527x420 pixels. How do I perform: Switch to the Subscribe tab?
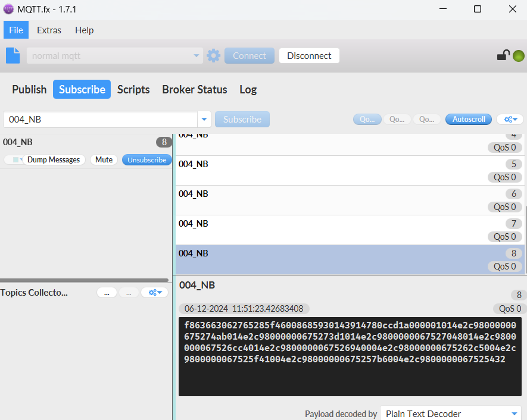point(82,89)
